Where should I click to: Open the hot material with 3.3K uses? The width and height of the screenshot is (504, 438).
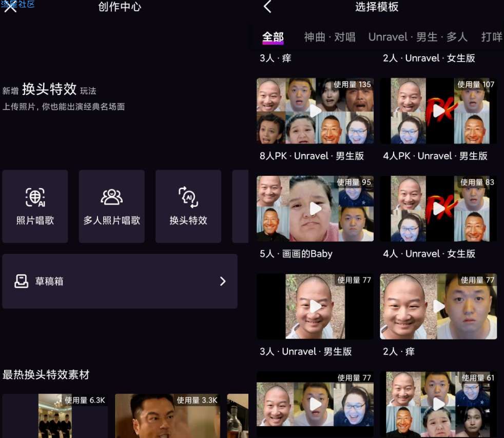(x=167, y=416)
